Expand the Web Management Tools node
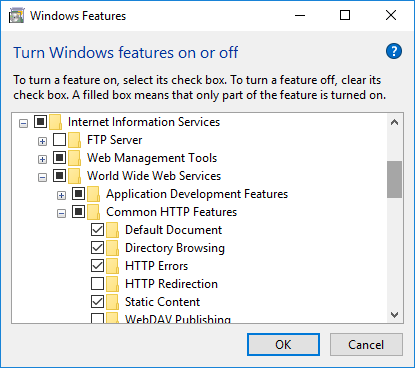Screen dimensions: 415x368 tap(42, 160)
